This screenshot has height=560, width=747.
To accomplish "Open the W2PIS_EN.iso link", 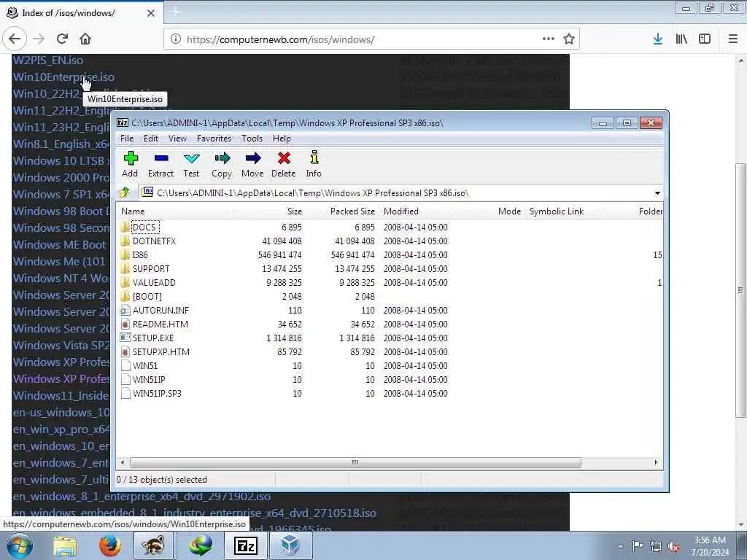I will click(x=47, y=61).
